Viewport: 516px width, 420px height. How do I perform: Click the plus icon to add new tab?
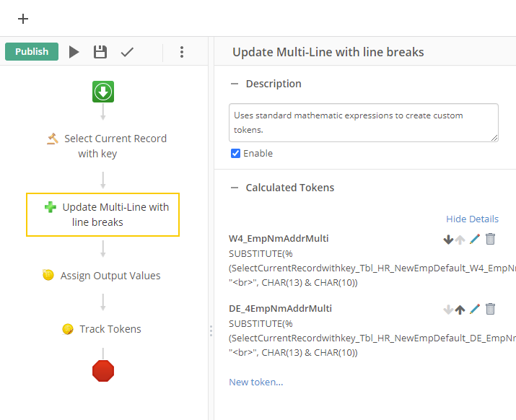[23, 19]
